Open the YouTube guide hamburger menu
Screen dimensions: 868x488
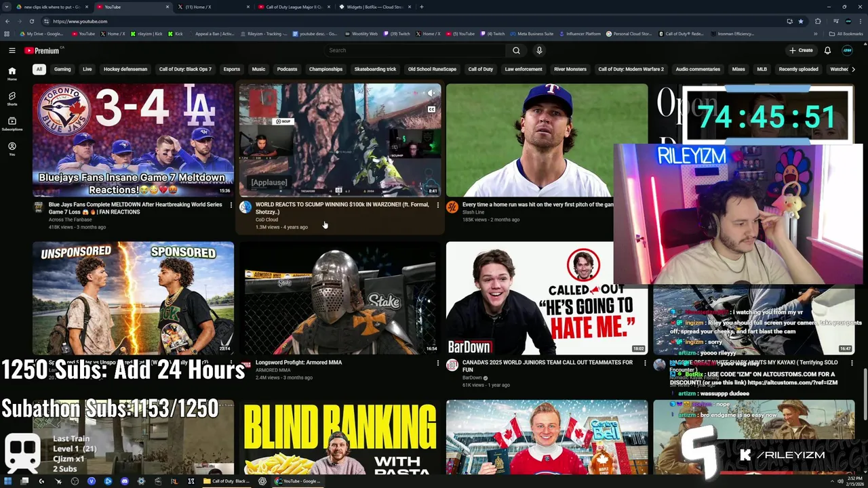[12, 50]
